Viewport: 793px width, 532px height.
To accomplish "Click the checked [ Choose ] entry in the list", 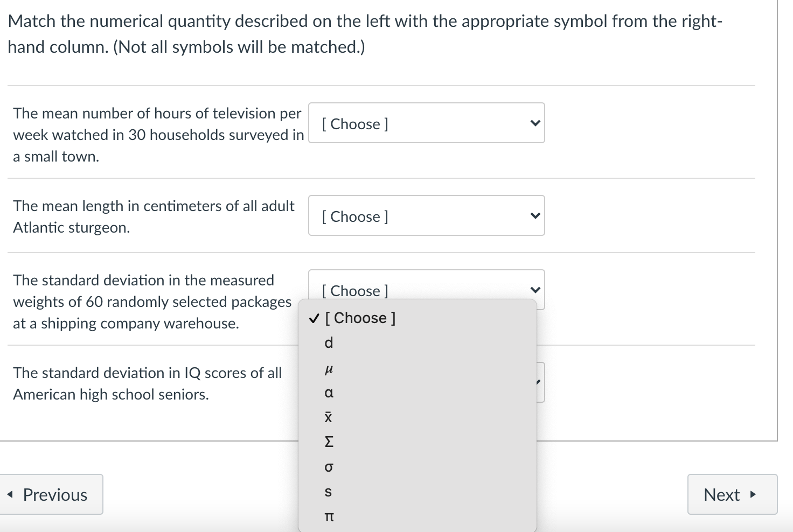I will pos(361,318).
